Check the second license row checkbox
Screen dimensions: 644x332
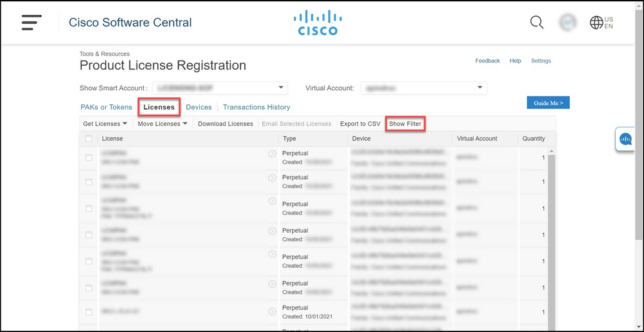[88, 182]
